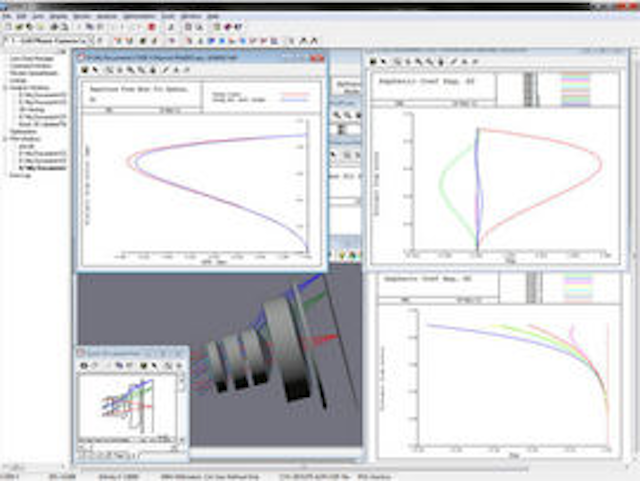Select Review Spreadsheets in the navigation tree
Viewport: 640px width, 481px height.
coord(34,73)
